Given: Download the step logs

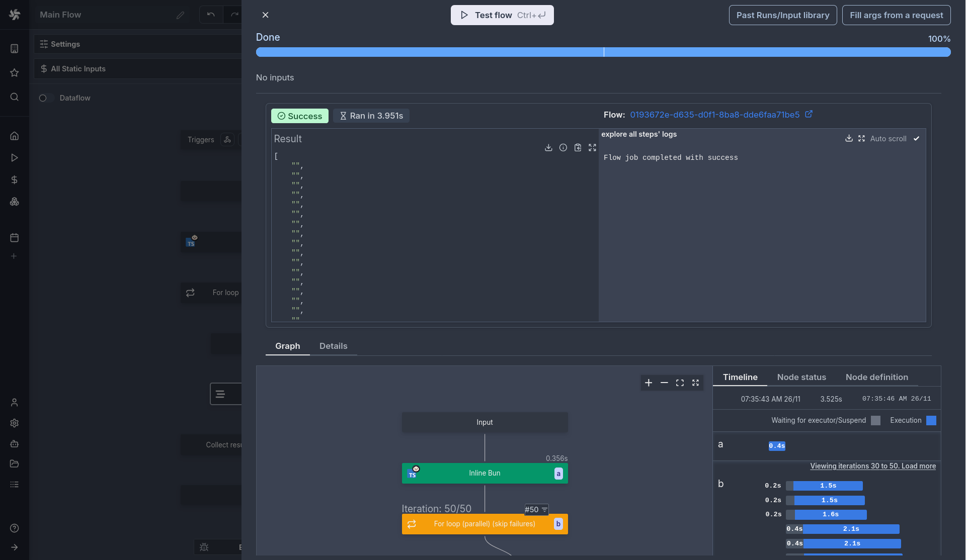Looking at the screenshot, I should (849, 138).
